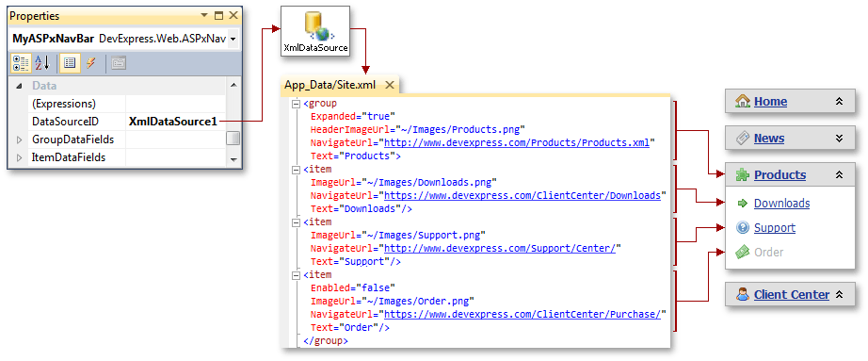Viewport: 868px width, 361px height.
Task: Click the ClientCenter/Downloads URL in XML
Action: (522, 195)
